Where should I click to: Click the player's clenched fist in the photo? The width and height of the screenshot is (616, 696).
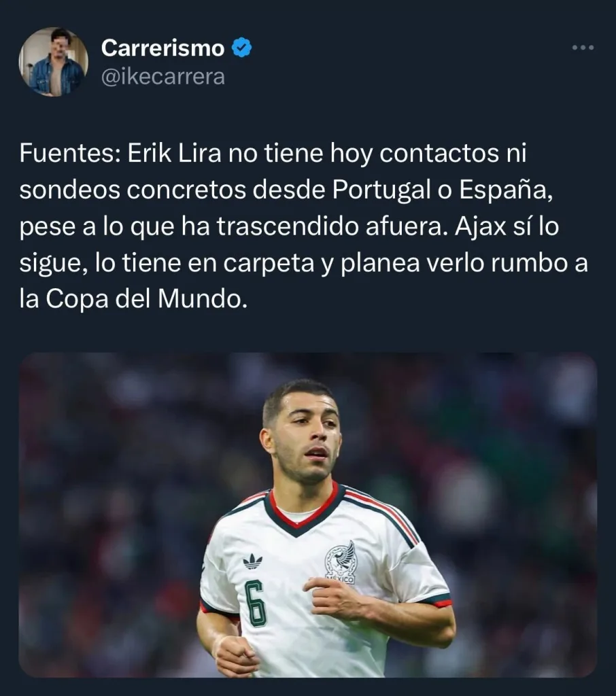tap(235, 655)
